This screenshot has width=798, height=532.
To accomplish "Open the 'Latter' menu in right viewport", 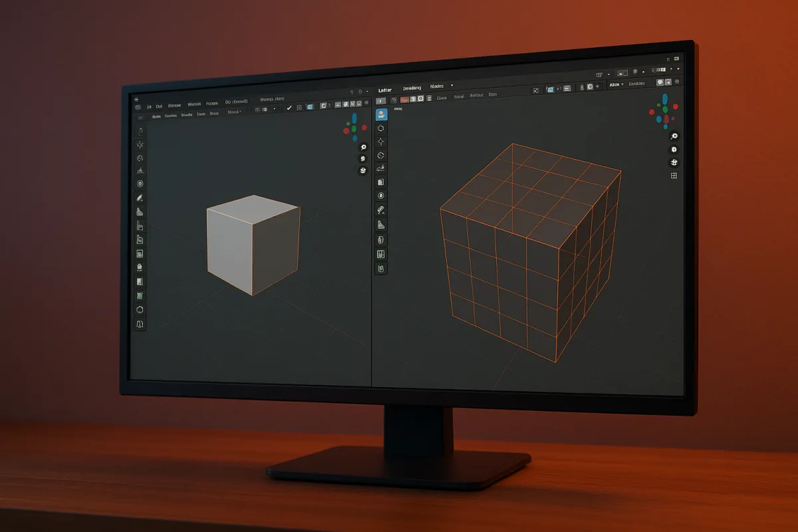I will tap(385, 90).
